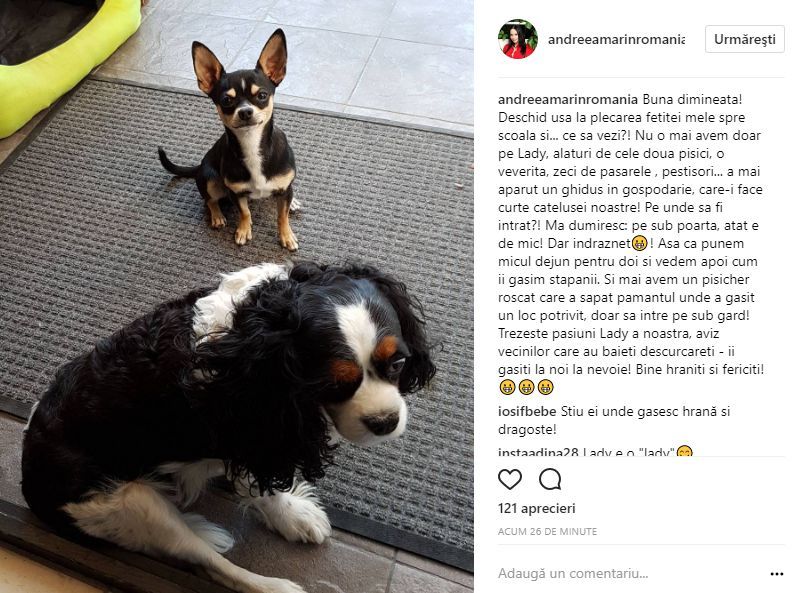Click the iosifbebe comment text

[x=614, y=420]
